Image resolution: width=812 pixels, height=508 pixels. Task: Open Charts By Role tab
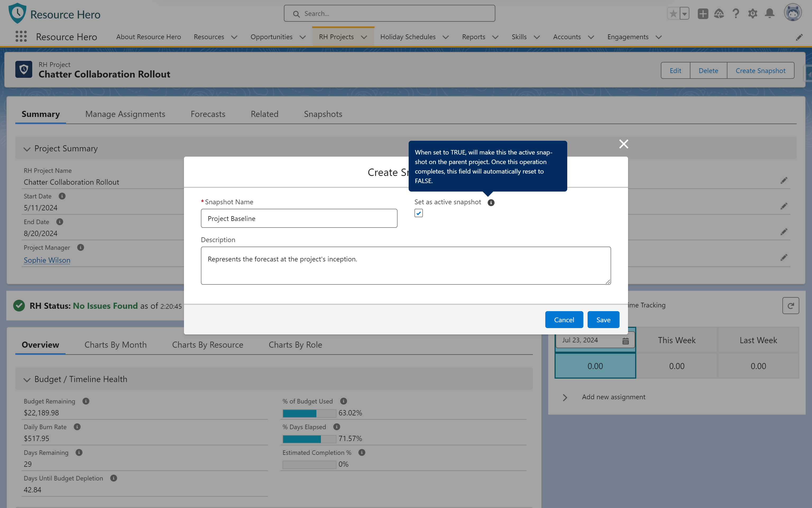click(x=295, y=345)
